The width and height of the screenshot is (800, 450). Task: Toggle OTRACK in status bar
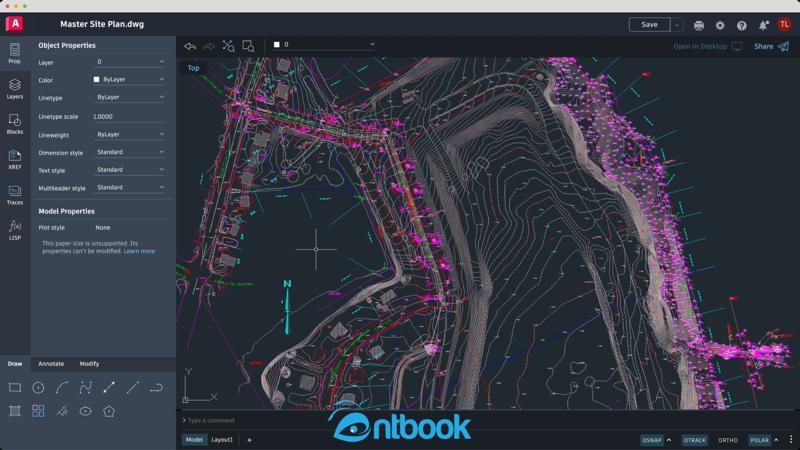point(694,440)
